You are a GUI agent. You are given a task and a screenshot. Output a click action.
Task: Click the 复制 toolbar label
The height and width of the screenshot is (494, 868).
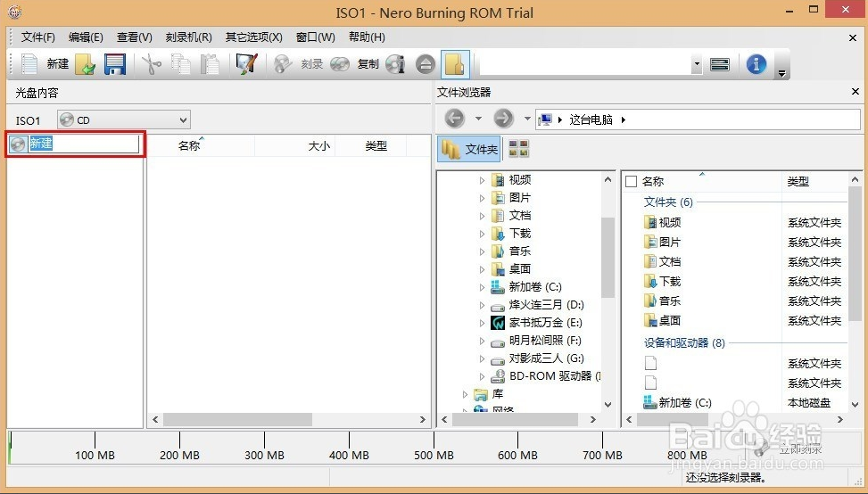click(x=368, y=64)
